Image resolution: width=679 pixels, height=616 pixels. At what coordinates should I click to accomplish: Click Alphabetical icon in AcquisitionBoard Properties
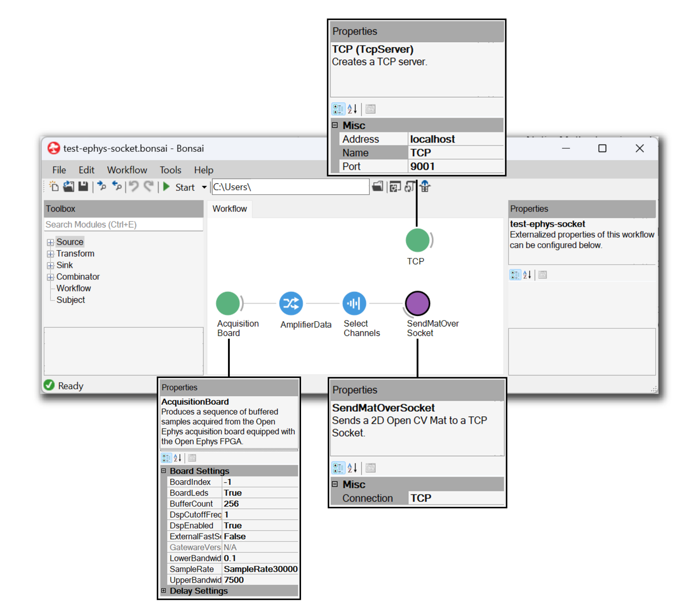(x=177, y=458)
